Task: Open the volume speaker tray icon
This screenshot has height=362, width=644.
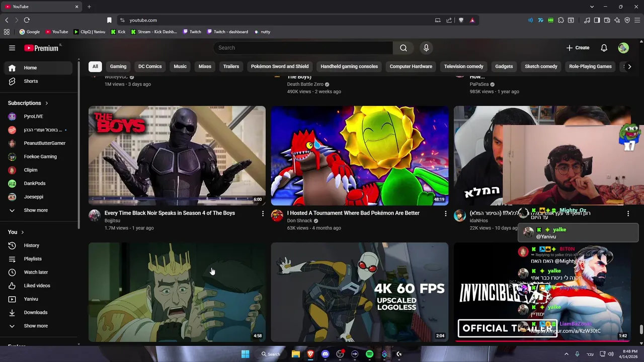Action: point(611,354)
